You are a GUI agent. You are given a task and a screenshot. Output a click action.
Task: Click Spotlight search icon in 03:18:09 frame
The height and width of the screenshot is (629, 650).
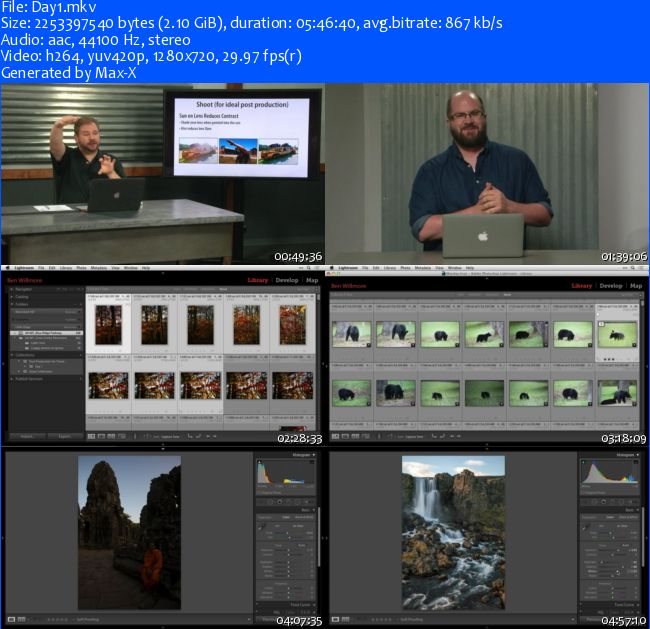click(x=633, y=268)
